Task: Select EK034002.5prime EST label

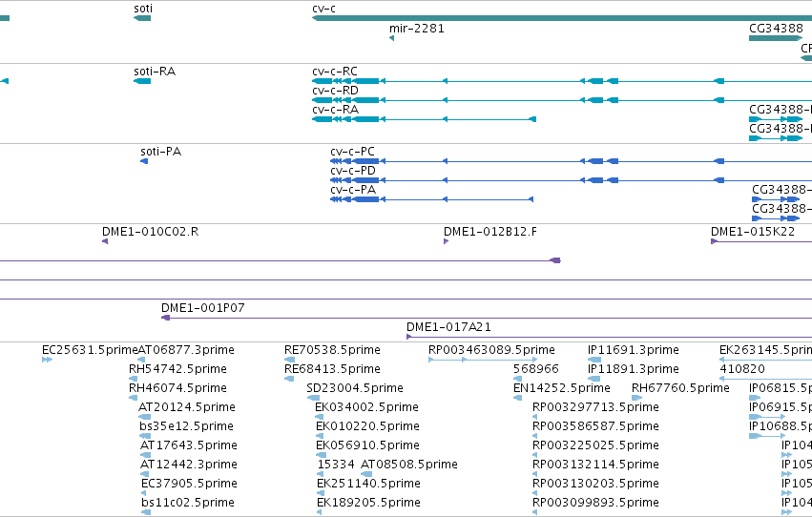Action: (x=366, y=406)
